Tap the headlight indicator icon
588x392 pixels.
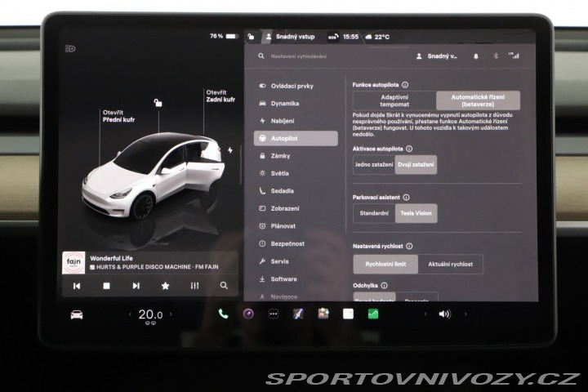pyautogui.click(x=70, y=49)
